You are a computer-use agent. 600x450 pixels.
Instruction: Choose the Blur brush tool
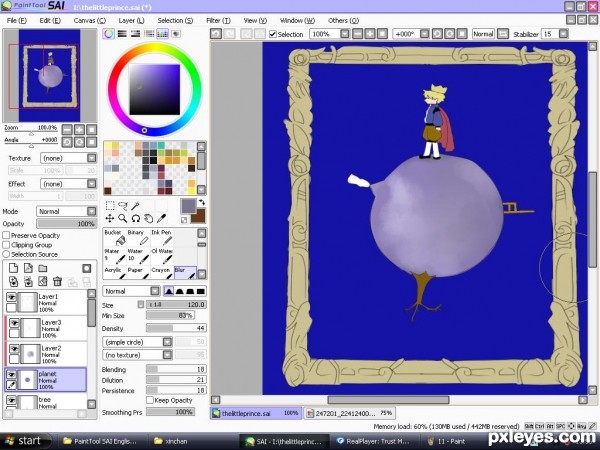pos(185,273)
